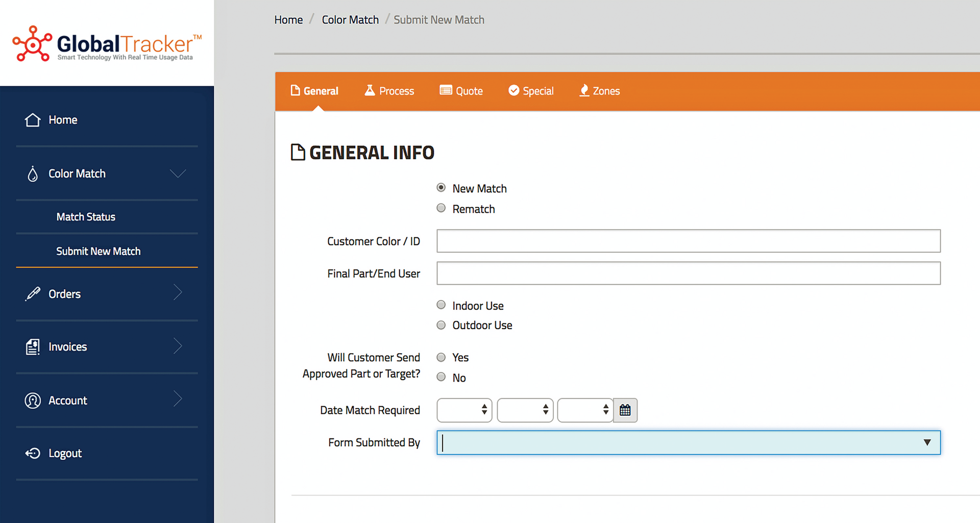
Task: Switch to the Process tab
Action: (389, 91)
